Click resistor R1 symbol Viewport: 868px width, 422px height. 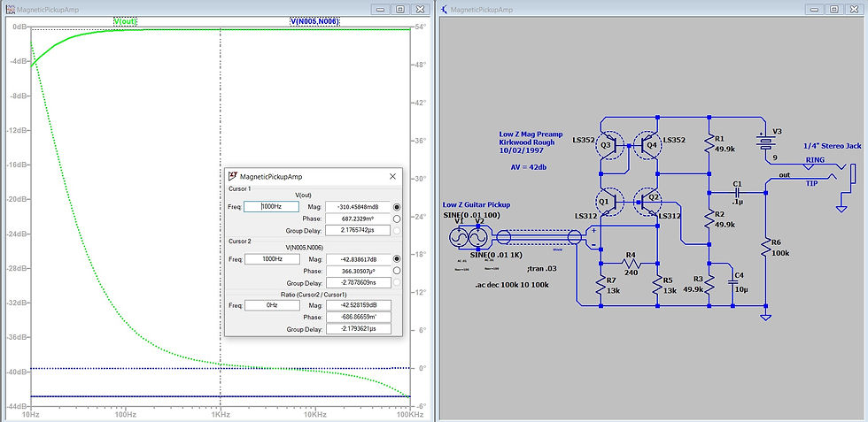(x=709, y=145)
